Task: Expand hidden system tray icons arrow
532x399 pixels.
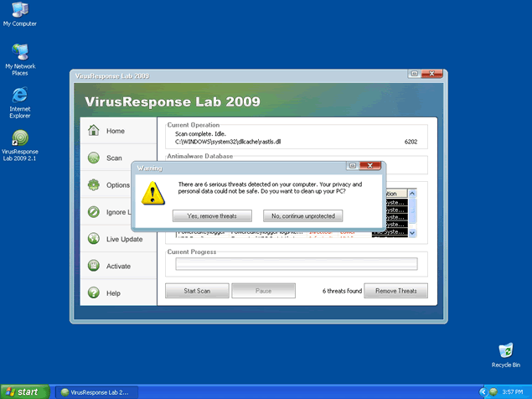Action: pyautogui.click(x=483, y=392)
